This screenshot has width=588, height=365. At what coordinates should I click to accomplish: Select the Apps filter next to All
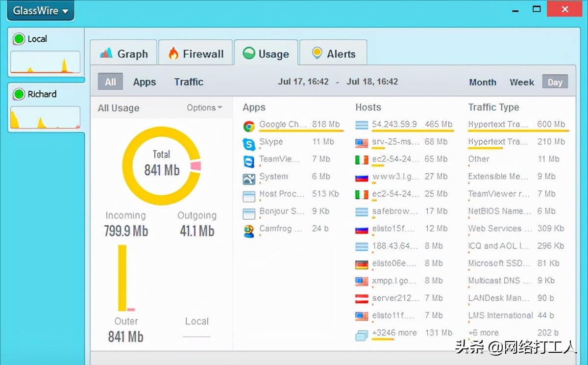pyautogui.click(x=144, y=81)
